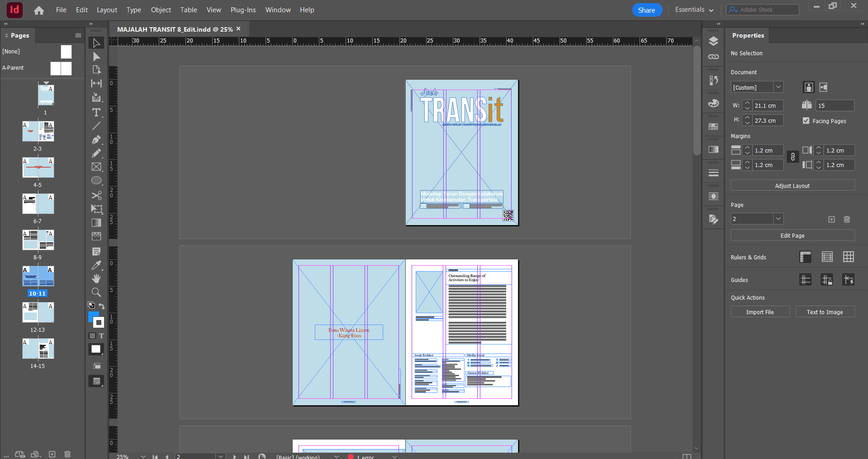Activate the Hand tool
The image size is (868, 459).
[x=96, y=278]
